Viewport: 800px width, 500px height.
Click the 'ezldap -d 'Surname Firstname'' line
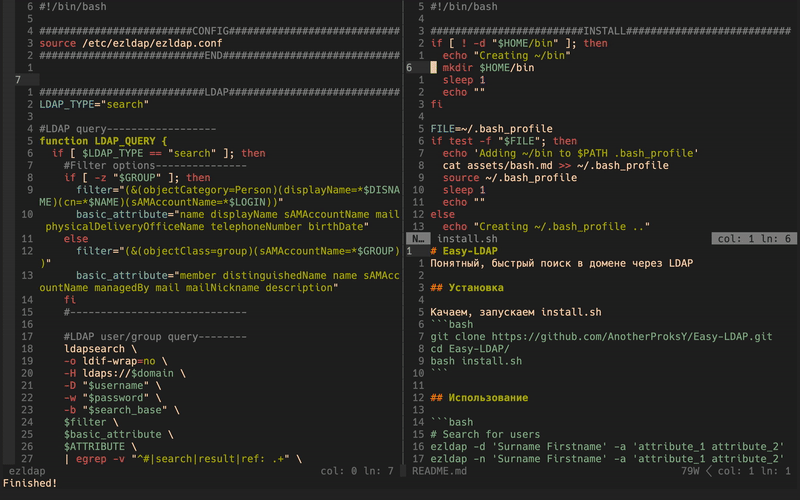click(x=607, y=447)
